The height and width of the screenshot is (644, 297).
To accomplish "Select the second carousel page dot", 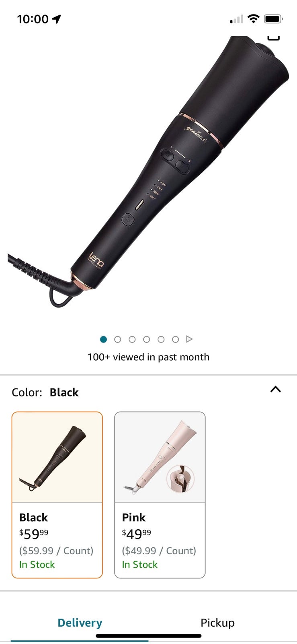I will click(x=118, y=339).
